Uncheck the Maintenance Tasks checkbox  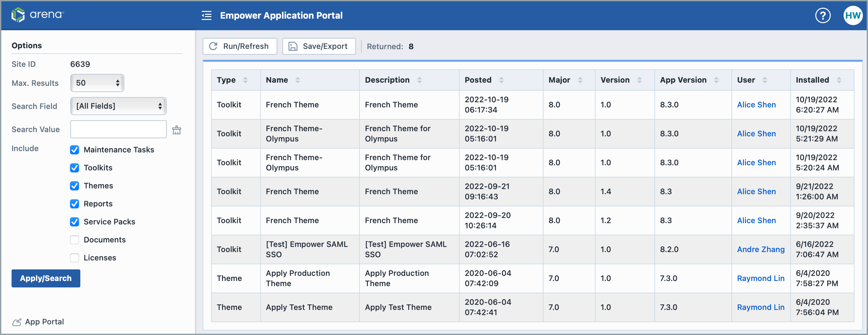75,150
